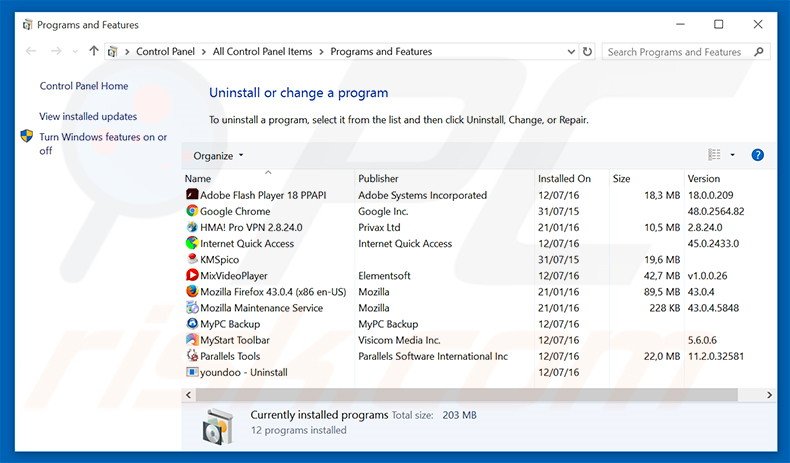Click version 11.2.0.32581
The image size is (790, 463).
[716, 356]
